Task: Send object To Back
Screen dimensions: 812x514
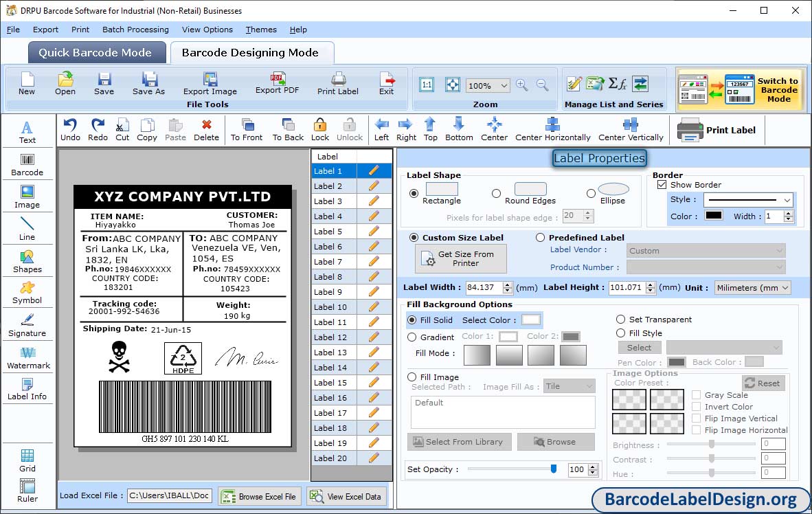Action: (x=288, y=130)
